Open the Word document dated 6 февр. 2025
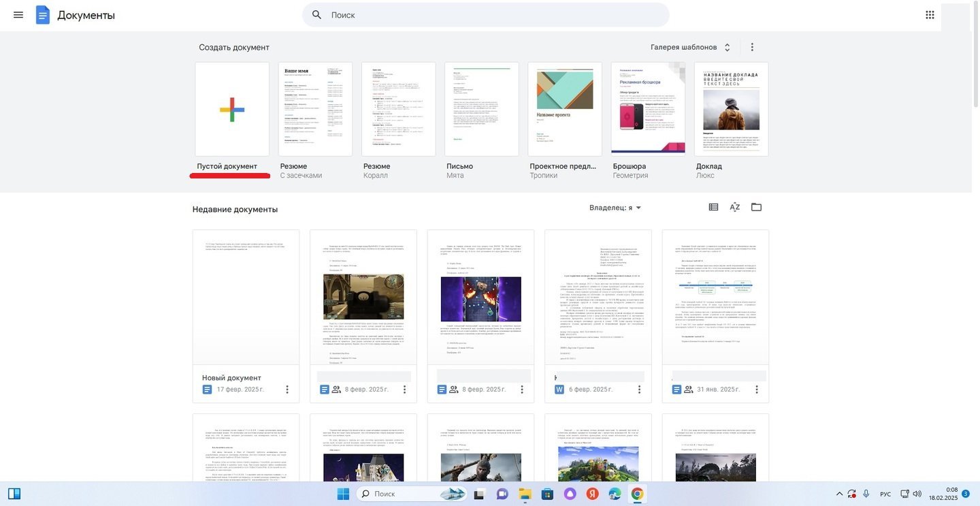This screenshot has width=980, height=506. click(x=598, y=297)
